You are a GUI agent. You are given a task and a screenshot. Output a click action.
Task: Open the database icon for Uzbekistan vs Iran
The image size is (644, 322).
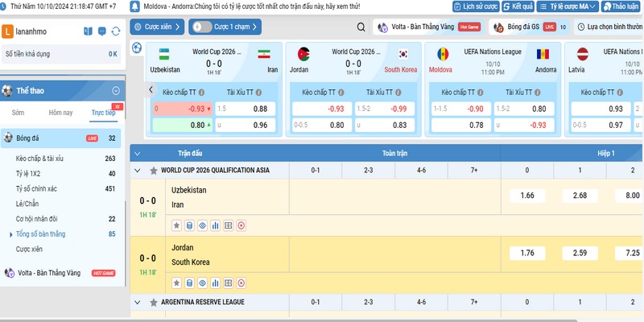tap(189, 225)
